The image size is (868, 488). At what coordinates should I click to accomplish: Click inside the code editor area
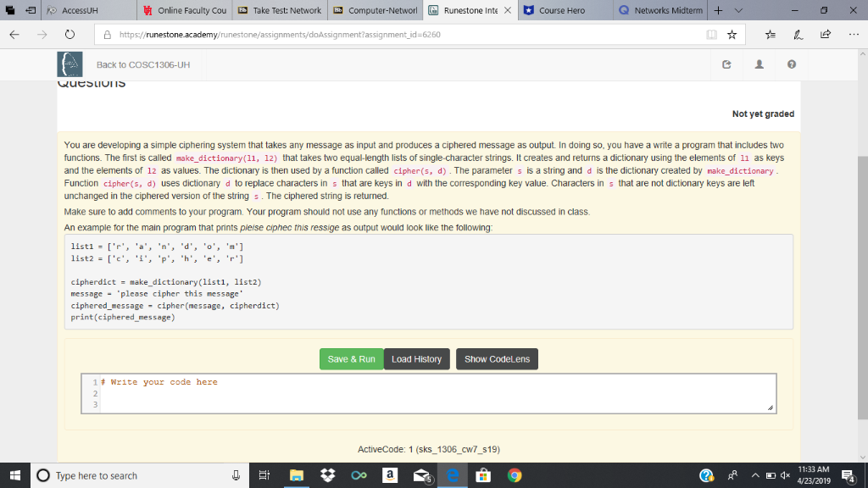(429, 393)
